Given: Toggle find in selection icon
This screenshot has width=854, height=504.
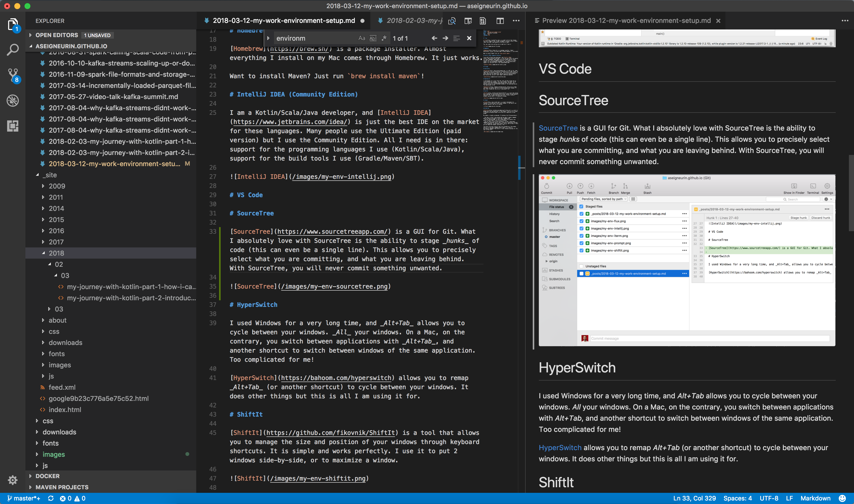Looking at the screenshot, I should point(456,38).
